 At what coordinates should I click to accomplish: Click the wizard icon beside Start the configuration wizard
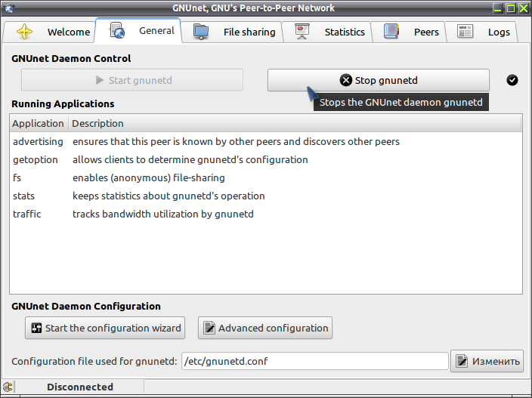click(36, 328)
